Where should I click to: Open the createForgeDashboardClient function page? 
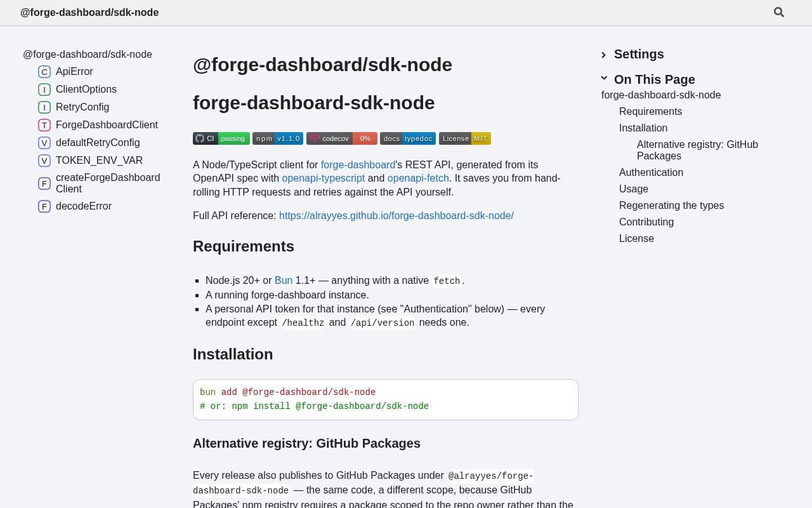(108, 184)
